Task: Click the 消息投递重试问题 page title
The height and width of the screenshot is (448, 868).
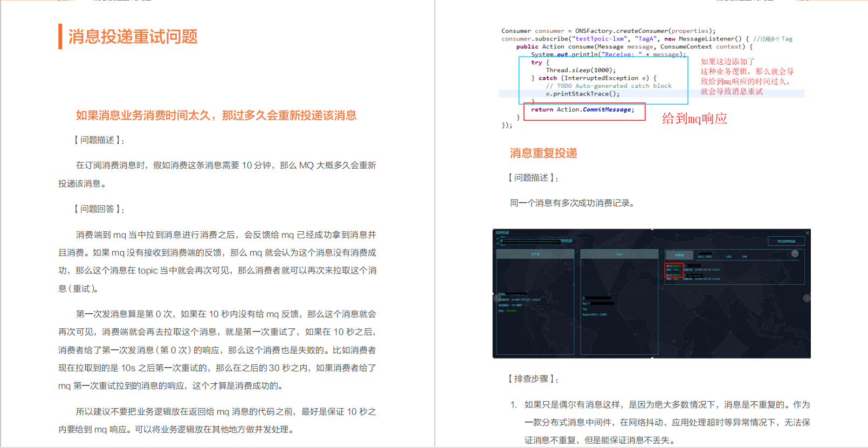Action: coord(133,37)
